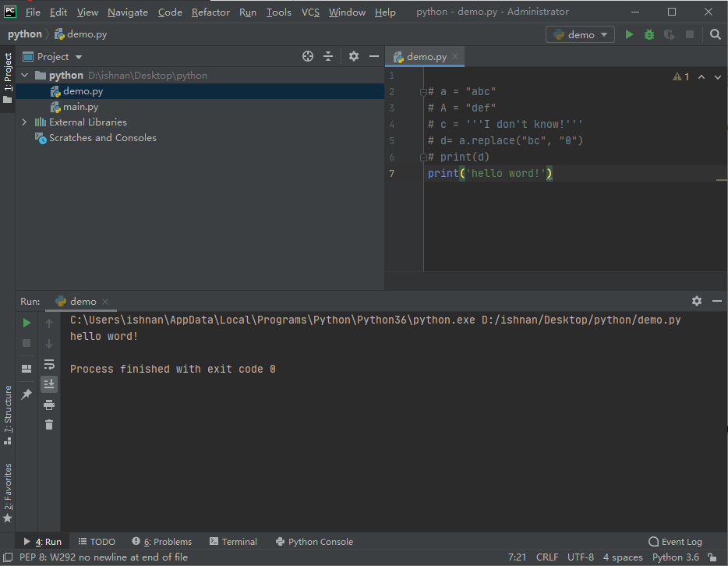Click the print icon in Run panel
Image resolution: width=728 pixels, height=566 pixels.
(x=49, y=405)
